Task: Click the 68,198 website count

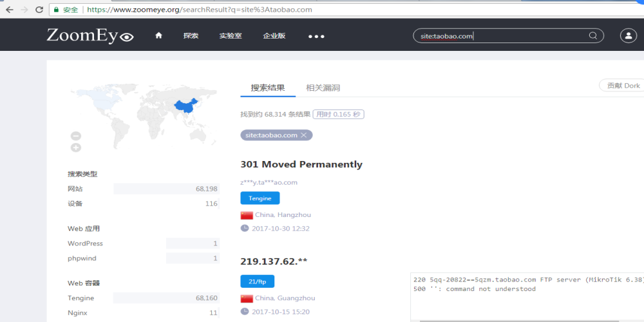Action: [207, 189]
